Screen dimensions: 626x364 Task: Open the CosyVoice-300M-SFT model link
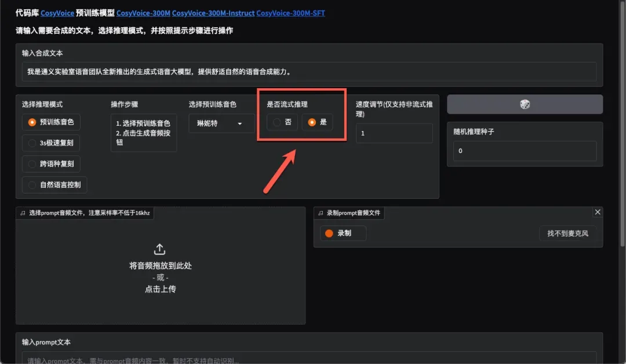click(290, 13)
